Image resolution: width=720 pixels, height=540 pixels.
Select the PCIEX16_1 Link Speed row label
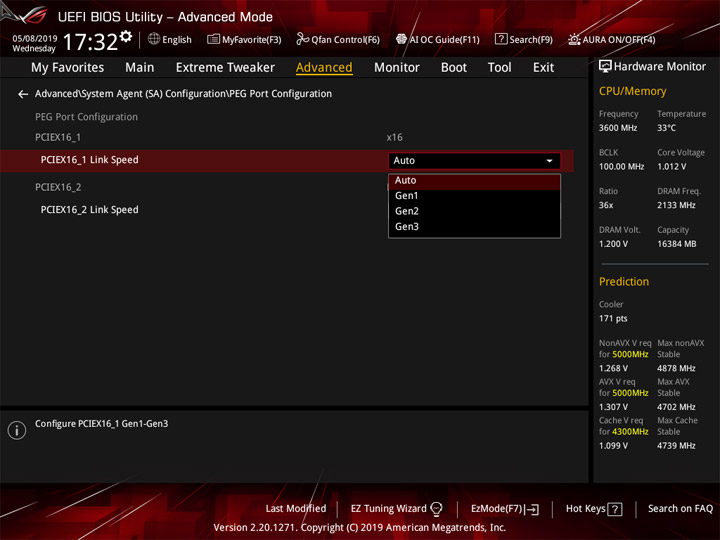tap(90, 160)
